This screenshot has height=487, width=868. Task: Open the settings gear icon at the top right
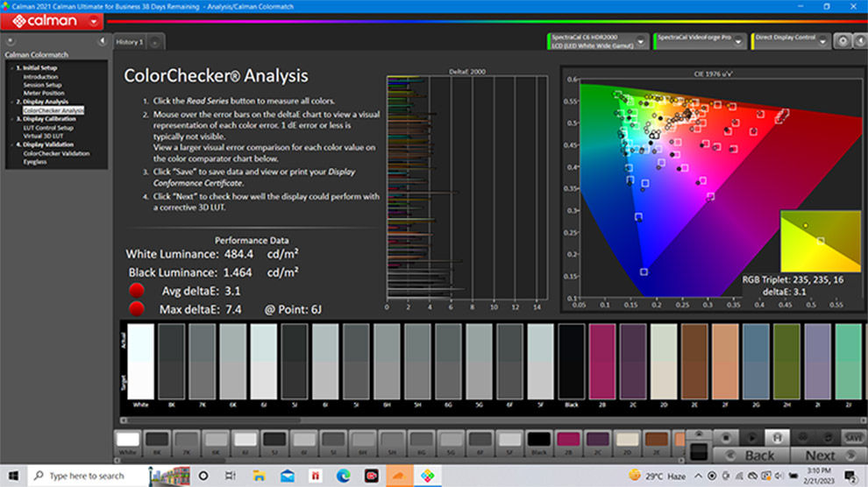point(843,41)
